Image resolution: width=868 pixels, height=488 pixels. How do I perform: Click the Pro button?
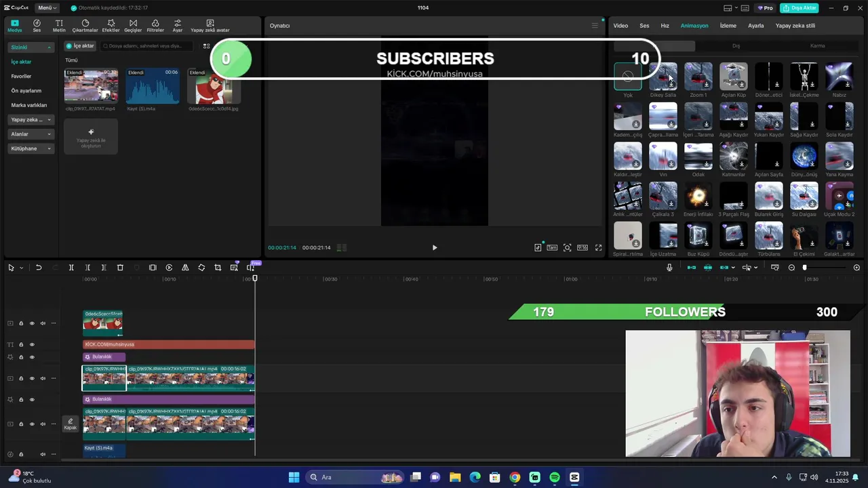(x=766, y=8)
